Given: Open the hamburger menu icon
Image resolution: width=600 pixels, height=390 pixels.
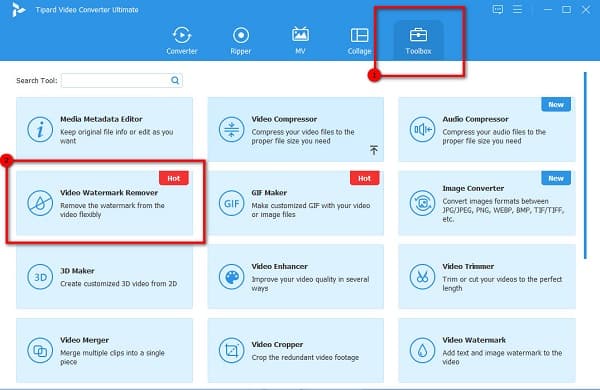Looking at the screenshot, I should point(517,9).
